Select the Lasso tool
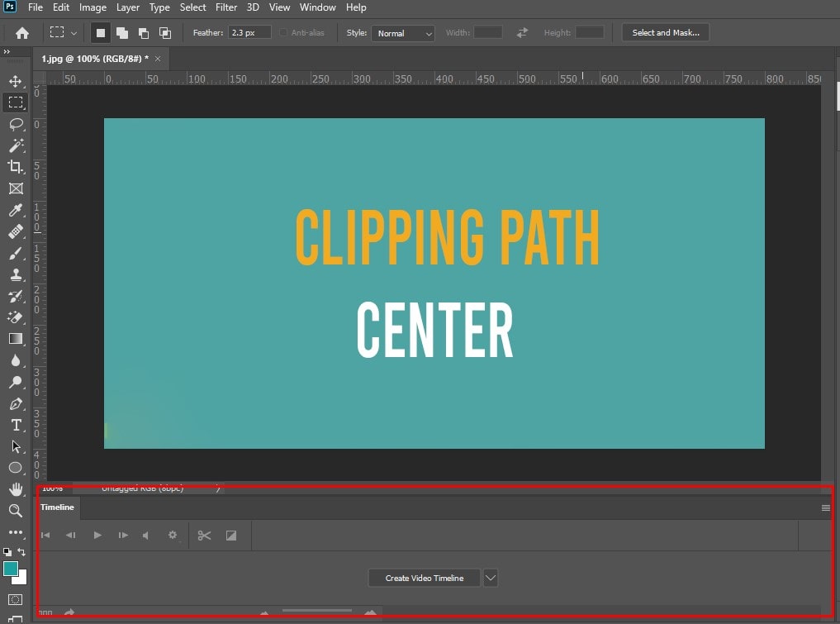 point(15,124)
